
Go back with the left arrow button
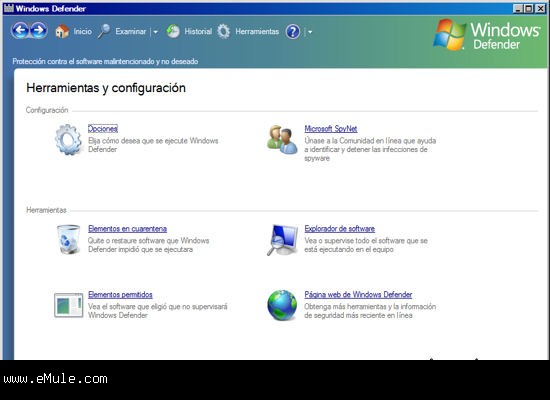click(x=20, y=31)
